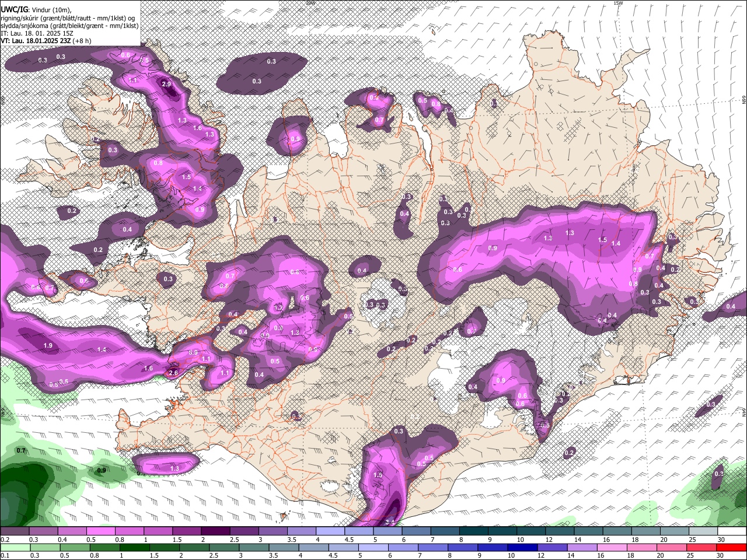Select the white 30 snow legend swatch
The width and height of the screenshot is (747, 560).
pyautogui.click(x=732, y=531)
